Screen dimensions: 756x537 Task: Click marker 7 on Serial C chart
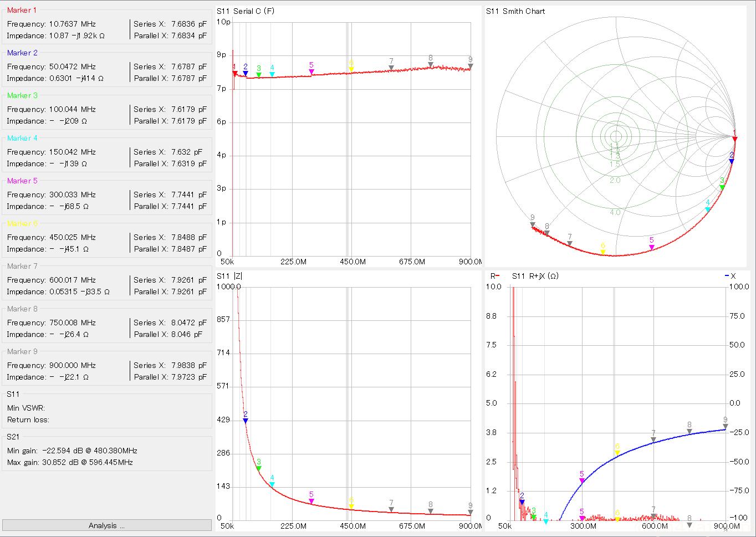tap(391, 68)
